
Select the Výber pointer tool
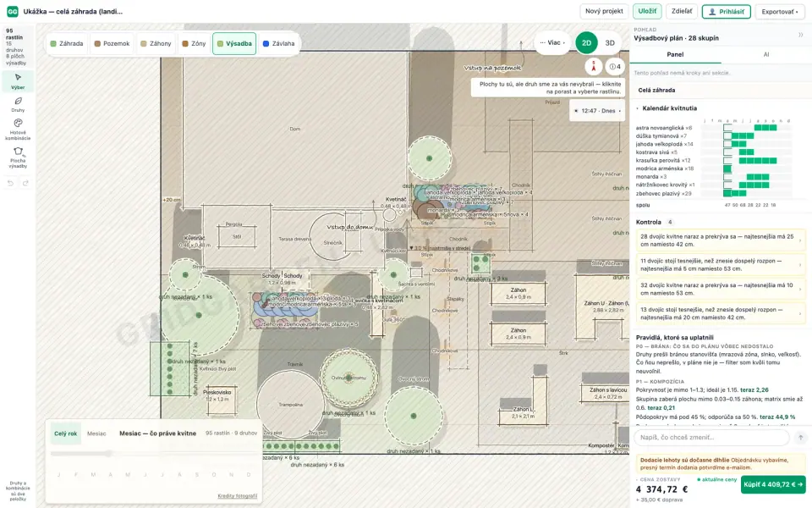click(x=18, y=81)
